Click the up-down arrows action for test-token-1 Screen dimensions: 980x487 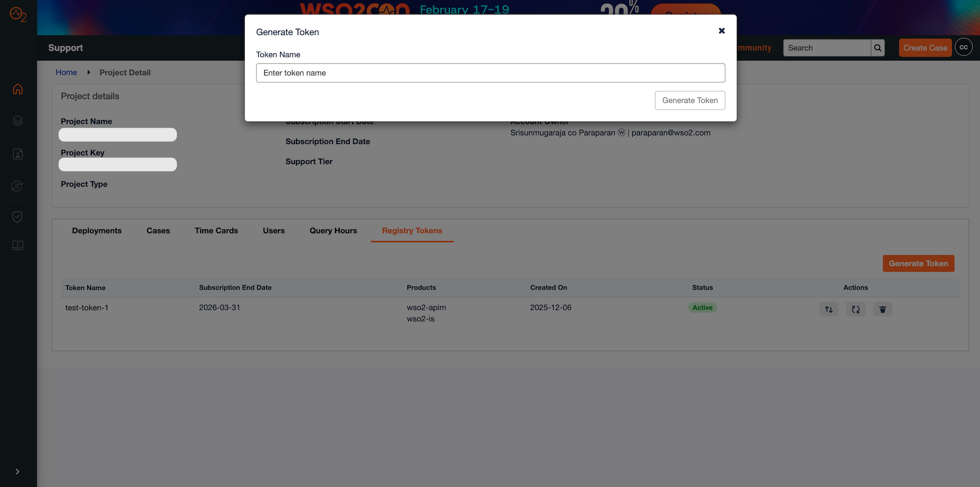pos(828,309)
